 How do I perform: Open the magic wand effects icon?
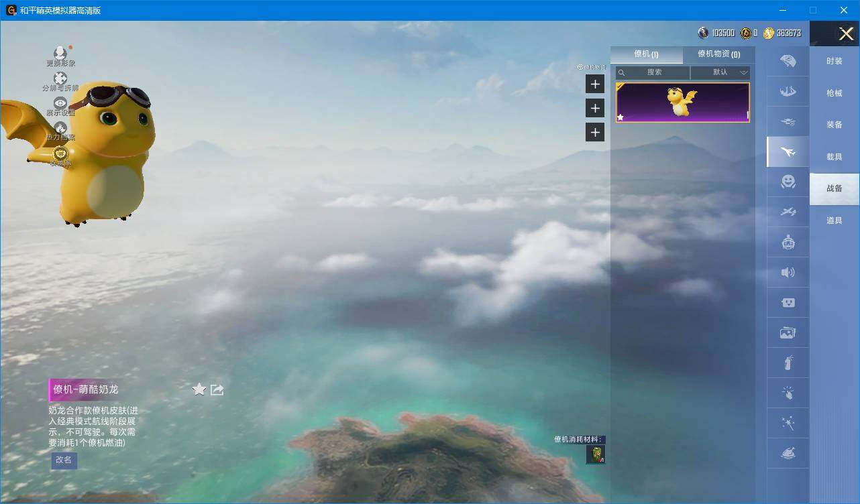pyautogui.click(x=788, y=424)
